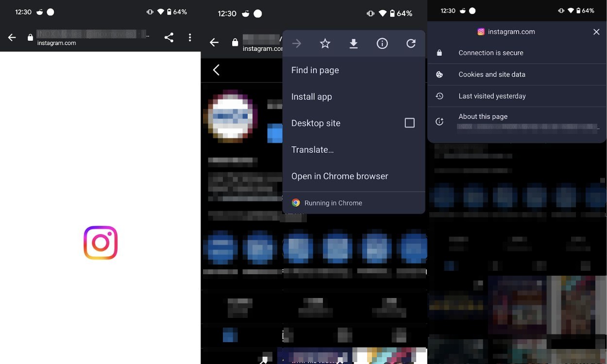Viewport: 607px width, 364px height.
Task: Click the forward arrow in the menu
Action: 296,44
